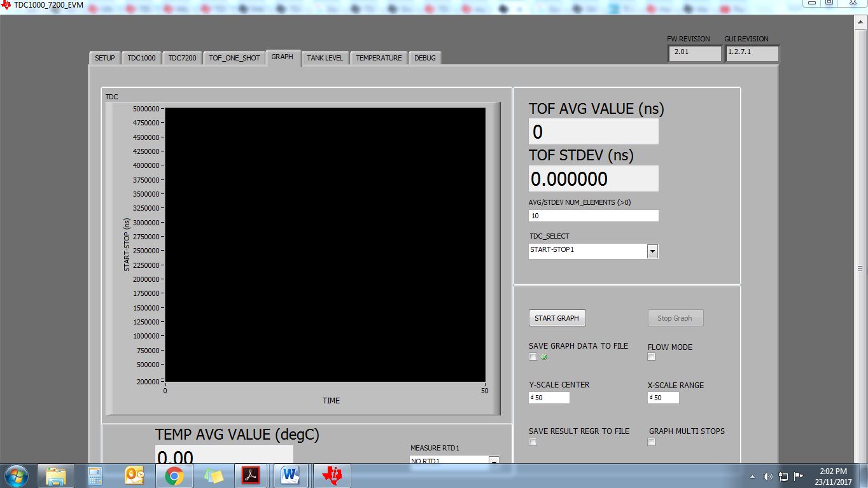Viewport: 868px width, 488px height.
Task: Select the TI EVM app taskbar icon
Action: pos(332,476)
